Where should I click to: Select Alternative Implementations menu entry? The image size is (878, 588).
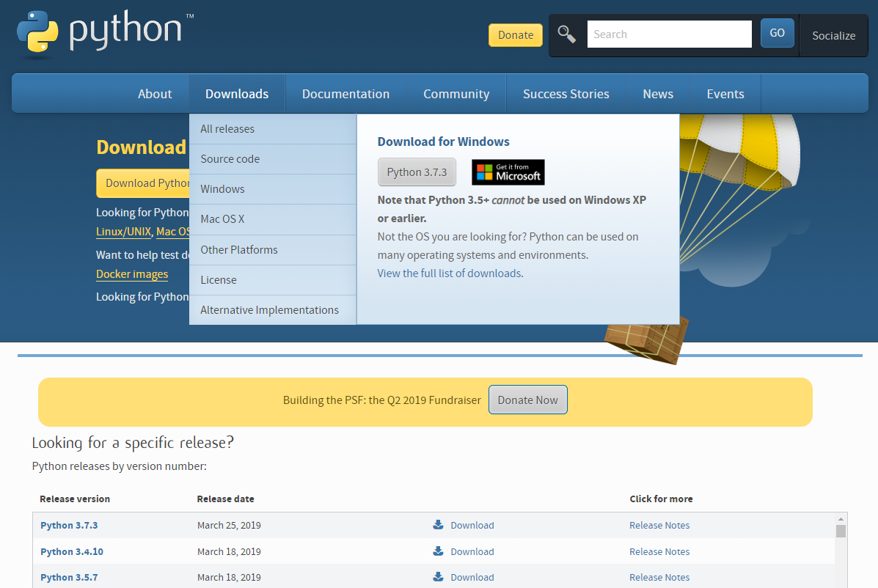click(273, 310)
